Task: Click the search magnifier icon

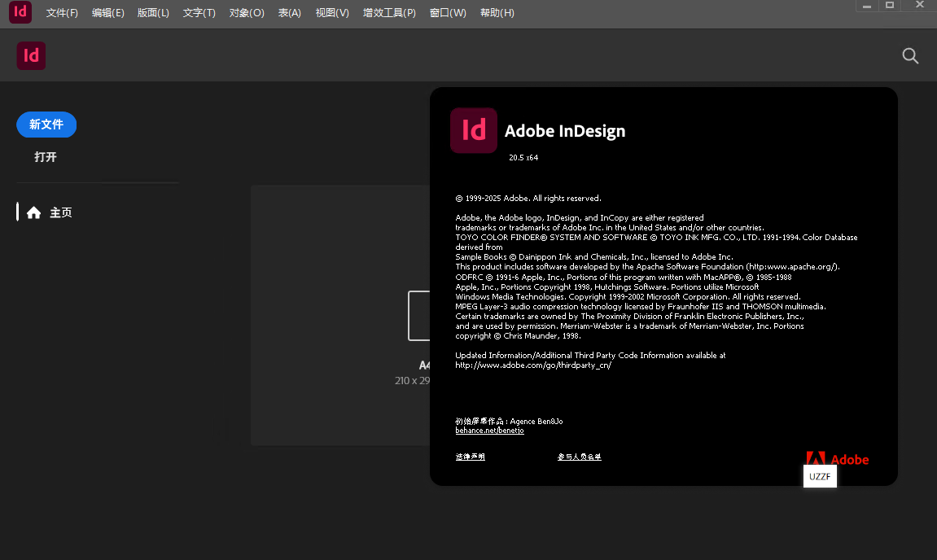Action: tap(910, 56)
